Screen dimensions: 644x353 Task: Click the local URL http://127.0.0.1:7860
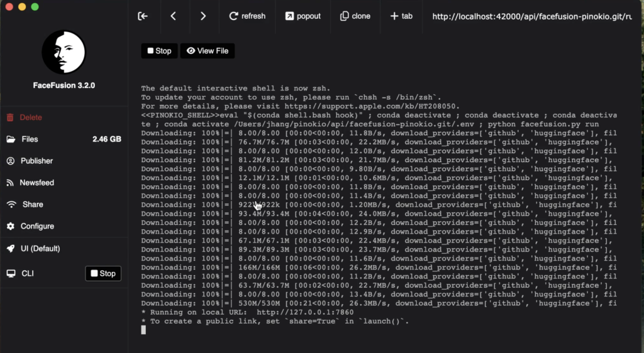pos(305,312)
